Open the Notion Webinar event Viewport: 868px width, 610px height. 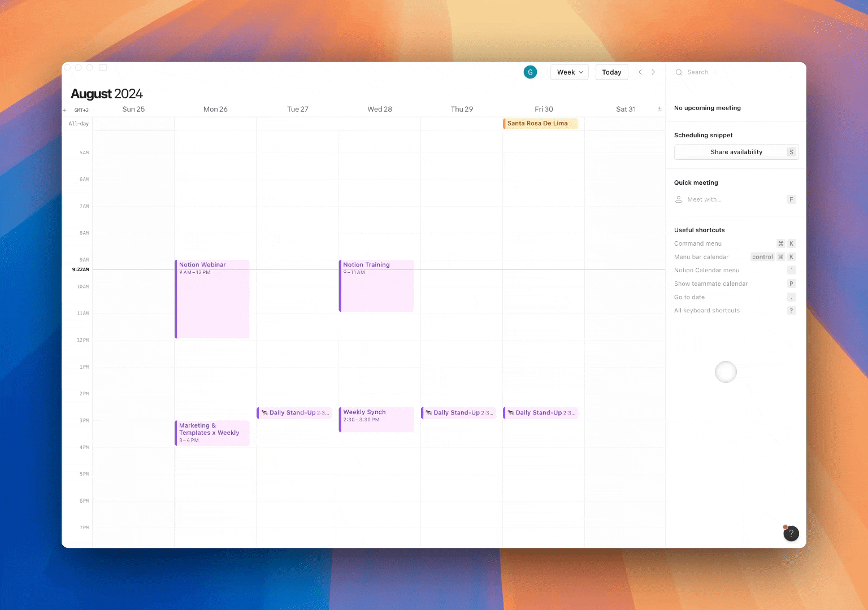pyautogui.click(x=212, y=299)
